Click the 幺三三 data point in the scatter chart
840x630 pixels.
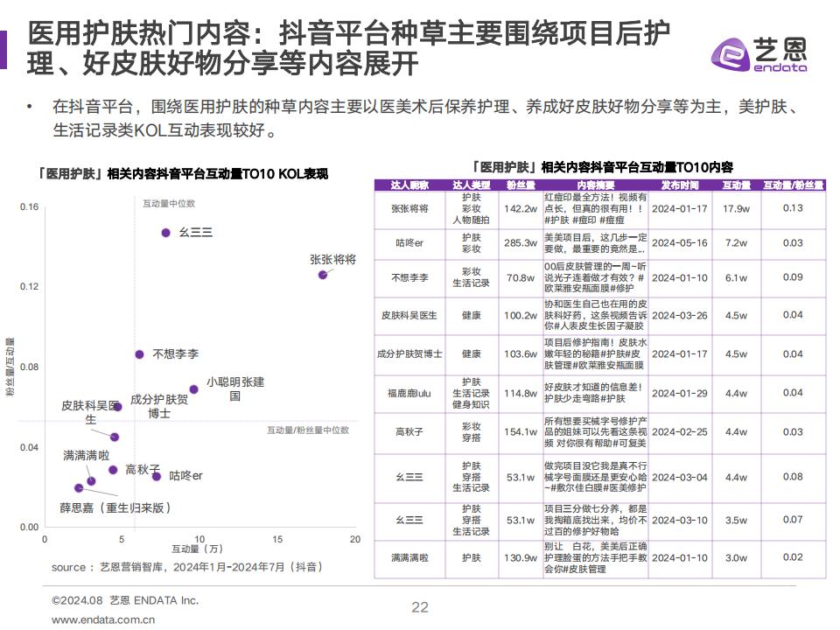(x=166, y=233)
